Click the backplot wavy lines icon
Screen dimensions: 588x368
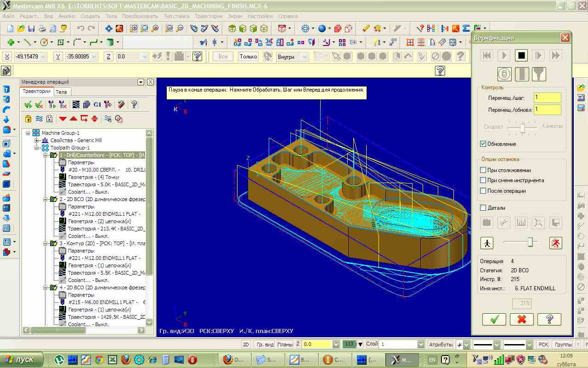pyautogui.click(x=76, y=104)
